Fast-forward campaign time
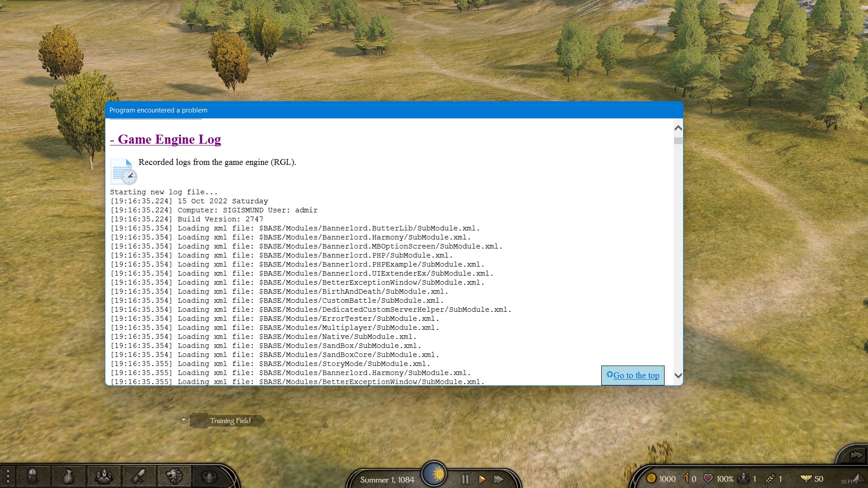Image resolution: width=868 pixels, height=488 pixels. click(499, 479)
